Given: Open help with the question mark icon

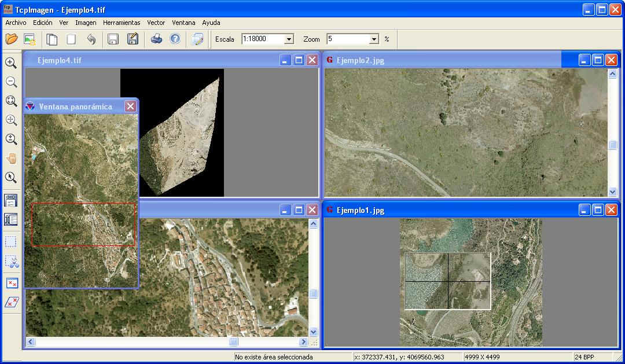Looking at the screenshot, I should [x=175, y=39].
